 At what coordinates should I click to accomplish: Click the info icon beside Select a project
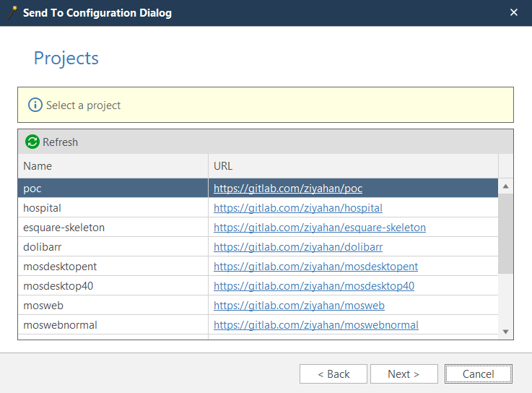[x=35, y=105]
